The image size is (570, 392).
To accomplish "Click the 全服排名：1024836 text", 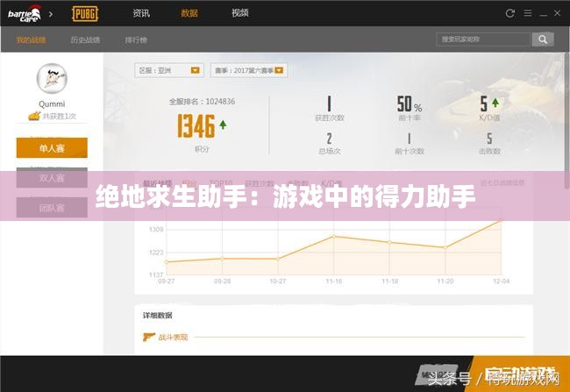I will [202, 102].
